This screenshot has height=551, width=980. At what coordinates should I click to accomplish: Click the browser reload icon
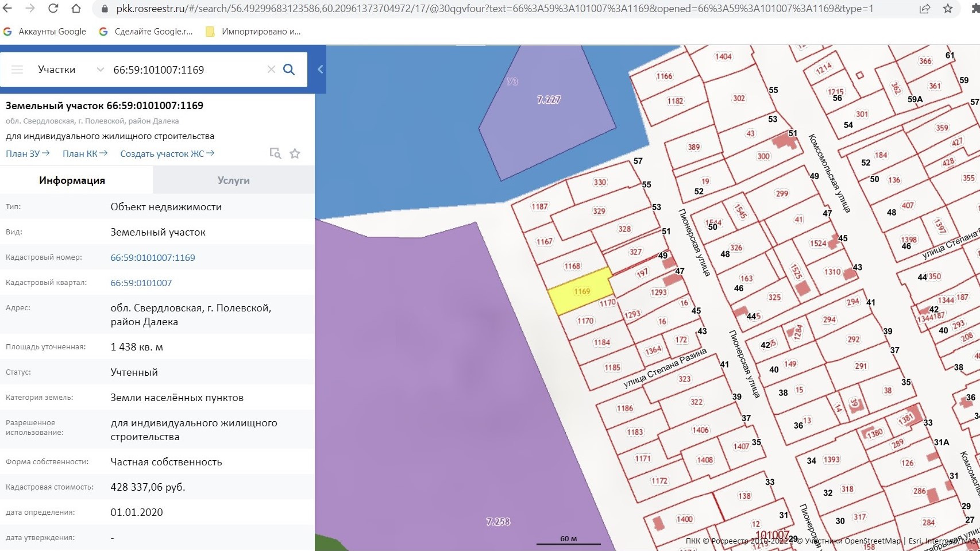tap(53, 9)
